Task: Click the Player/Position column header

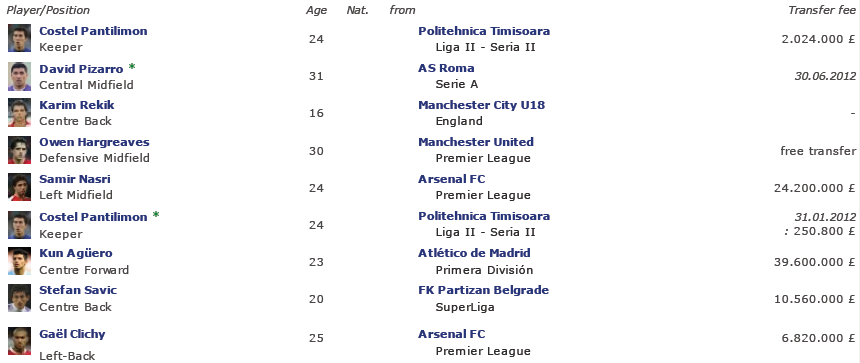Action: click(48, 10)
